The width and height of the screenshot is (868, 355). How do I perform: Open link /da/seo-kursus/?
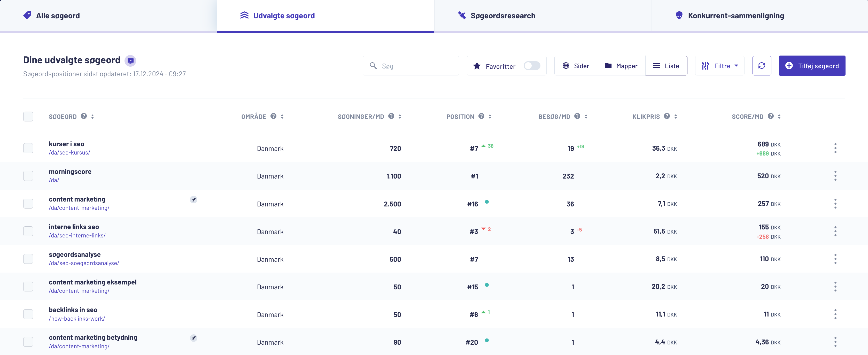69,153
